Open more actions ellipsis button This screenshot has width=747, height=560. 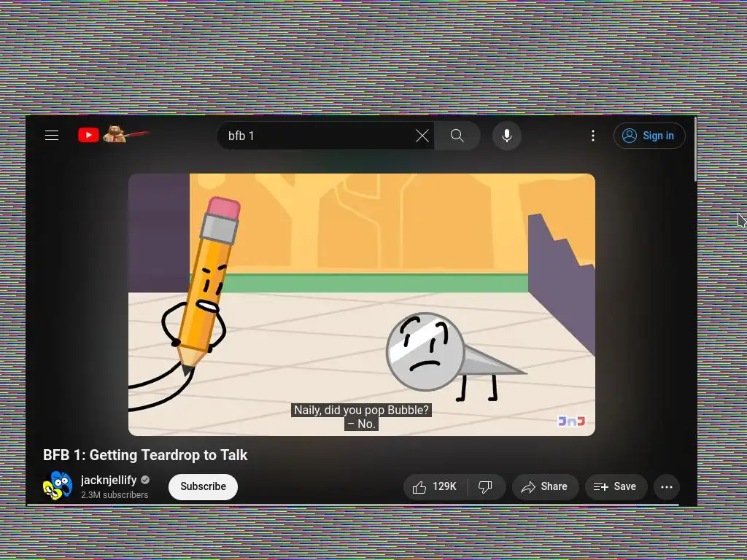tap(667, 486)
